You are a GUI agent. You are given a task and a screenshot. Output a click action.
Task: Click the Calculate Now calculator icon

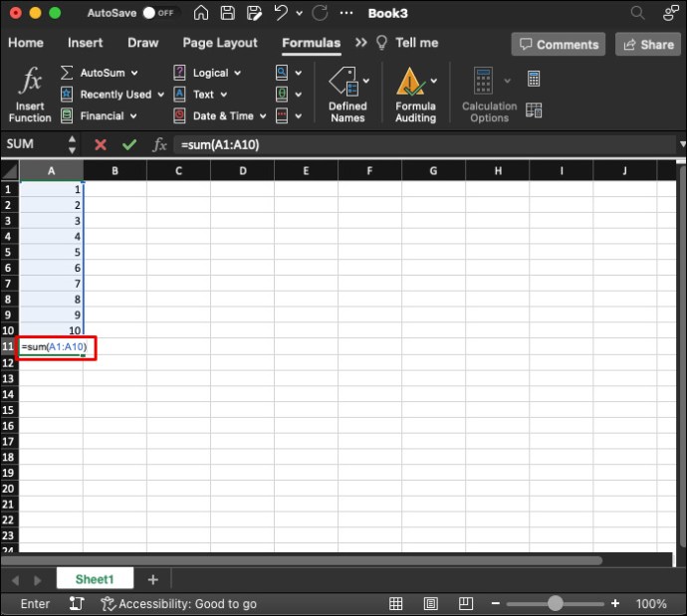click(x=534, y=80)
